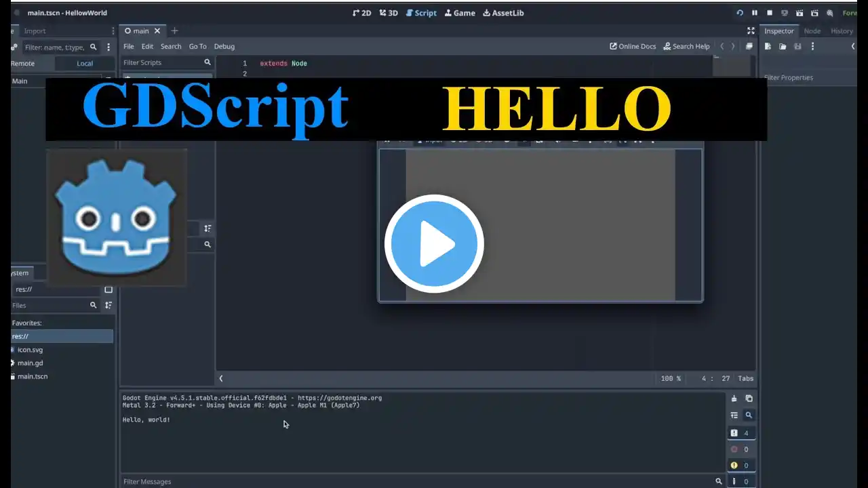This screenshot has height=488, width=868.
Task: Select icon.svg in FileSystem
Action: click(30, 350)
